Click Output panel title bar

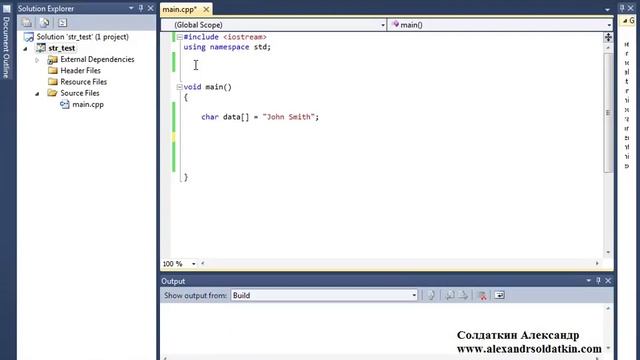pos(387,281)
